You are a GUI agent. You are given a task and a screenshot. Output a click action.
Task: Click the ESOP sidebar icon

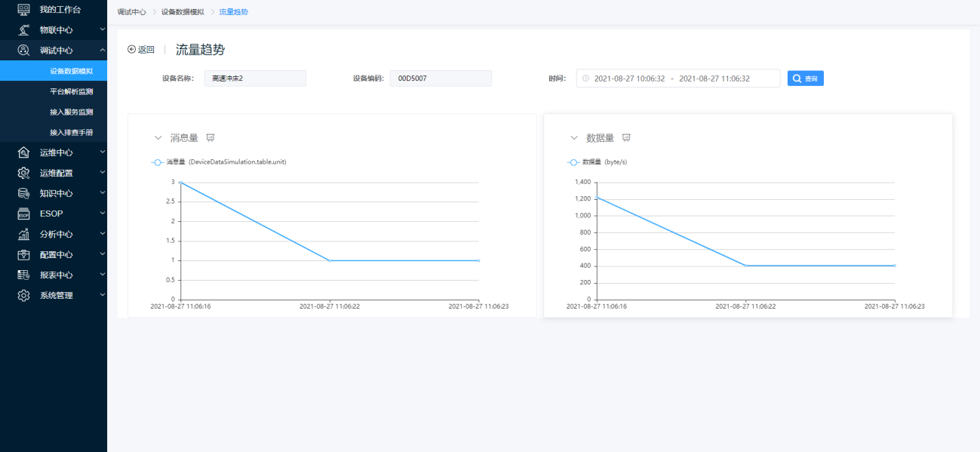point(23,214)
